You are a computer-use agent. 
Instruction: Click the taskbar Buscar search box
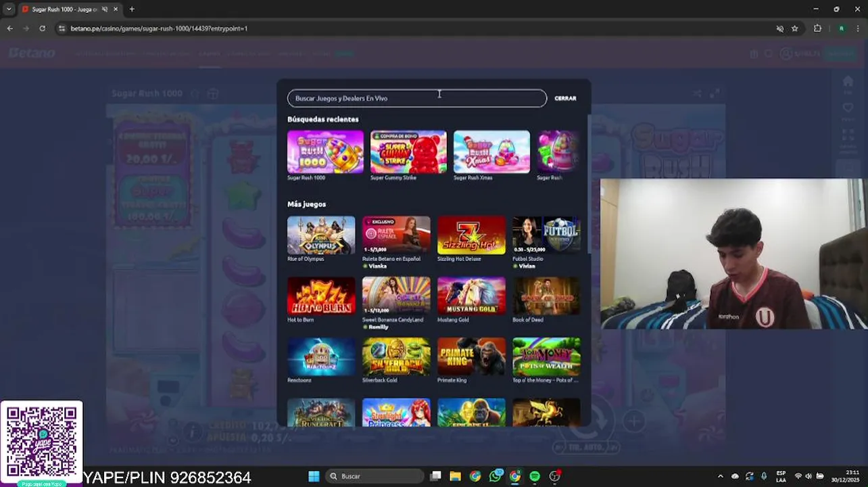[374, 476]
